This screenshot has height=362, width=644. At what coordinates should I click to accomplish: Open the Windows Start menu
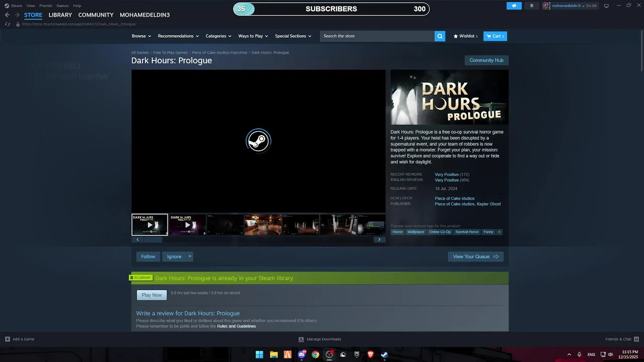click(259, 354)
